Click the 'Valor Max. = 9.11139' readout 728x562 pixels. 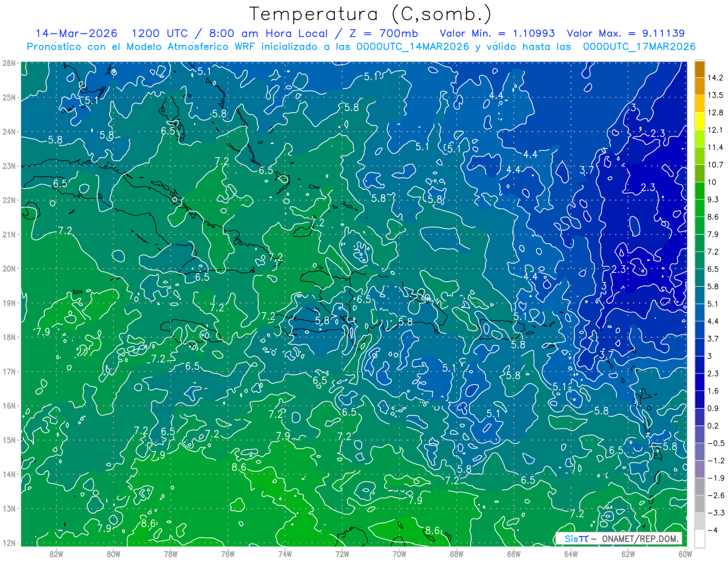pos(626,33)
